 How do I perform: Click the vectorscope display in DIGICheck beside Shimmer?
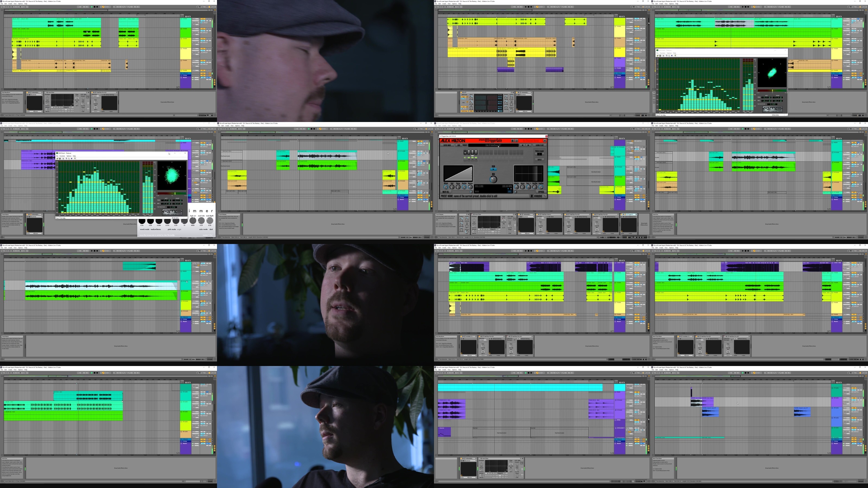(172, 175)
